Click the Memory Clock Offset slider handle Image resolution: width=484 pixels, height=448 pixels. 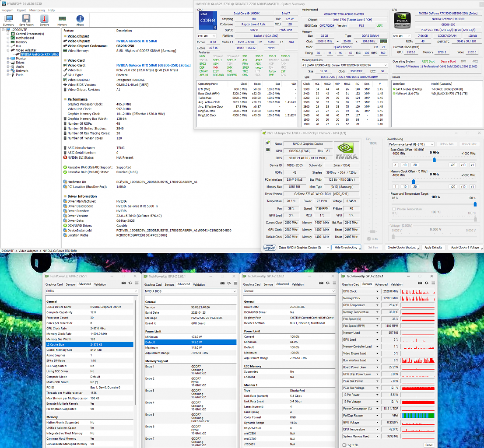pyautogui.click(x=414, y=182)
